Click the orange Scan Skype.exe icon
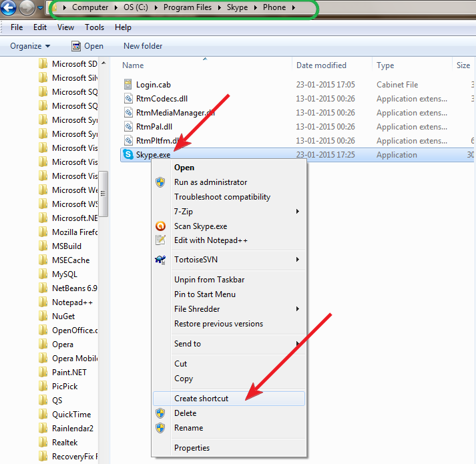The width and height of the screenshot is (476, 464). (x=160, y=226)
